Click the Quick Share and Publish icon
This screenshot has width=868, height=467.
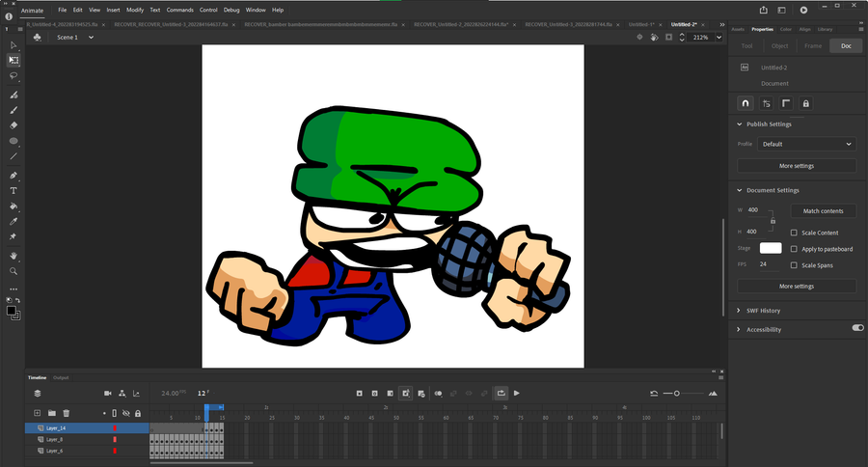pos(764,10)
